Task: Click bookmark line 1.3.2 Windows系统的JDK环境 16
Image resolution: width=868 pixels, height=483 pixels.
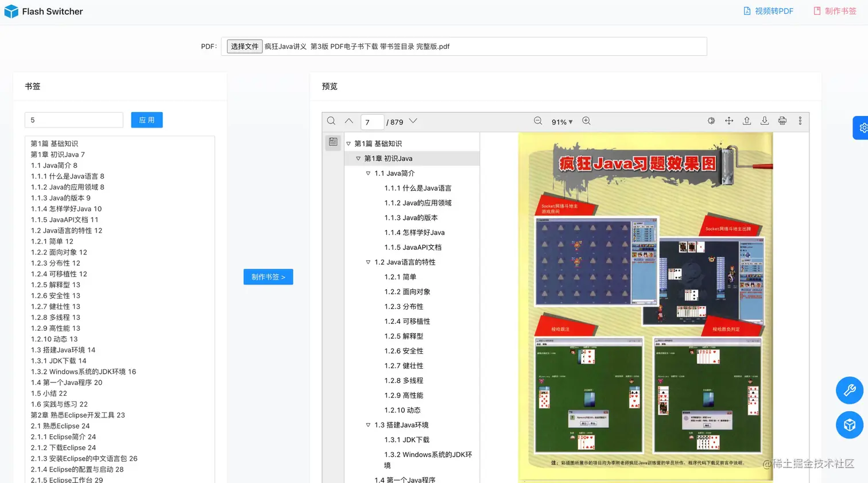Action: tap(83, 372)
